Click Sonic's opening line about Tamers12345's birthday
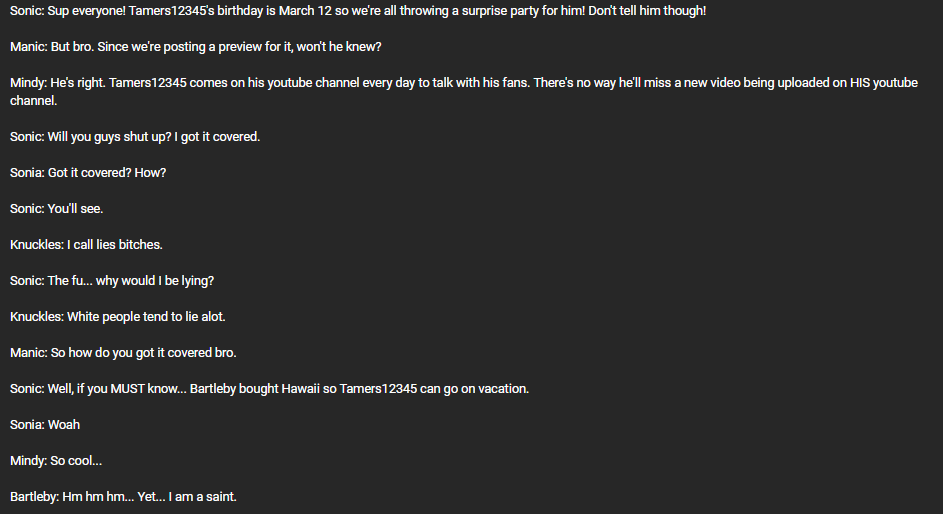Image resolution: width=943 pixels, height=514 pixels. tap(358, 11)
